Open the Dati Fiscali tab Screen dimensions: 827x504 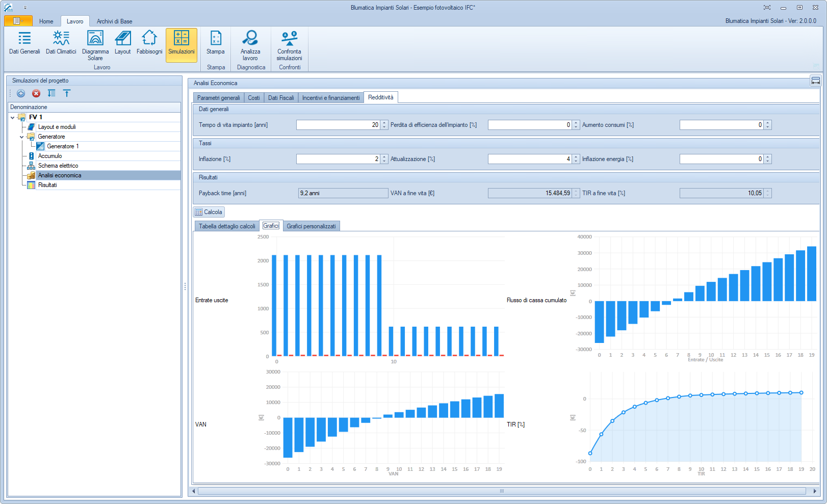[281, 98]
